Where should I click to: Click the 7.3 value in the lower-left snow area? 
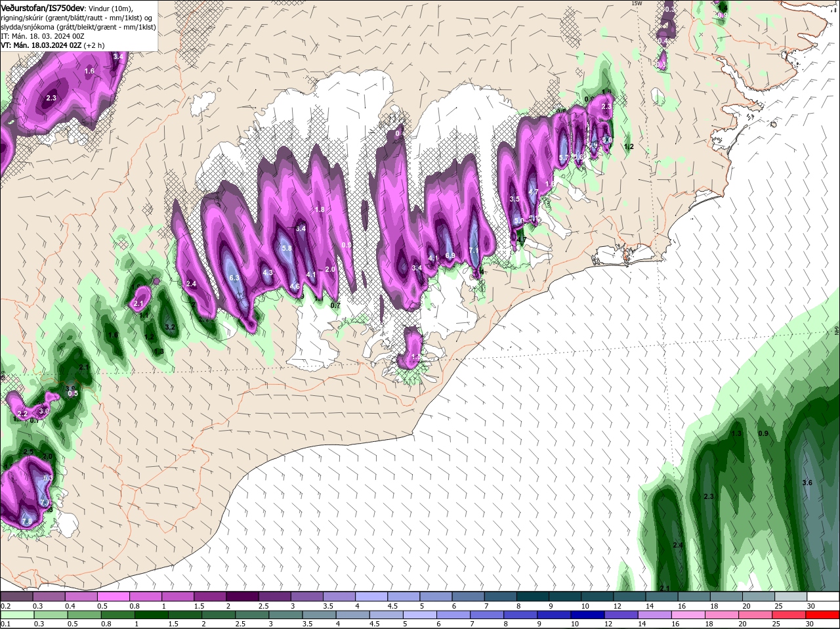click(x=47, y=478)
